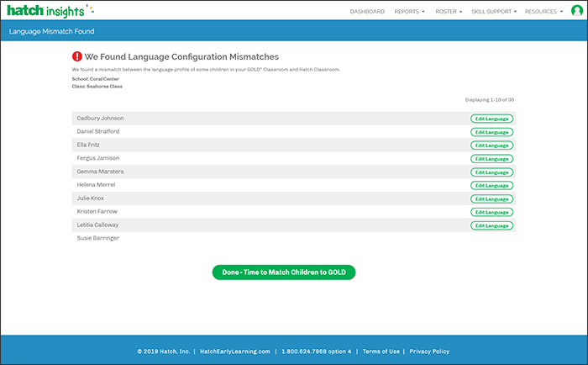Open the Terms of Use link

[381, 352]
